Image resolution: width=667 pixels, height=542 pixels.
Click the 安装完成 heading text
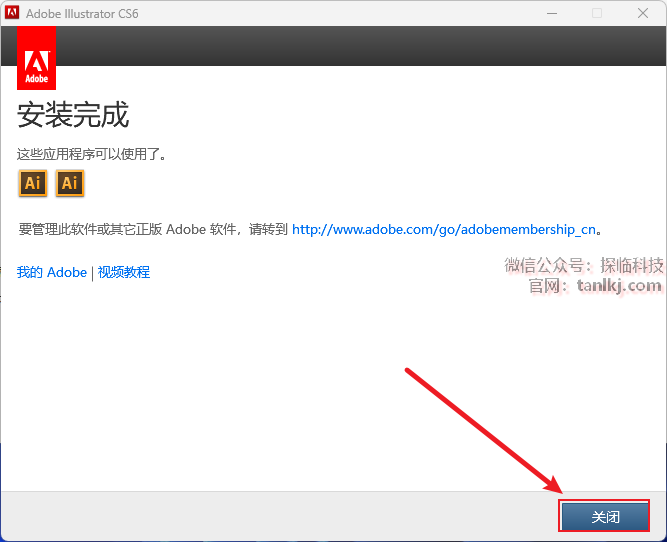[73, 114]
